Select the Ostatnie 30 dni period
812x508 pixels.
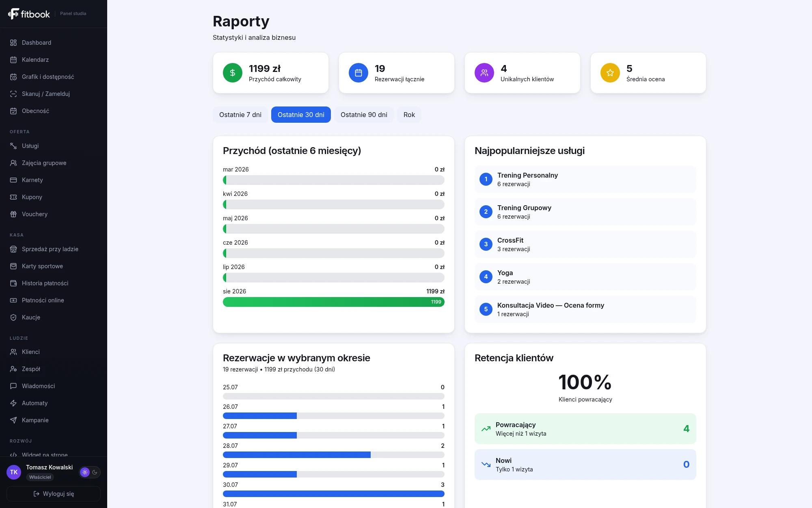coord(301,115)
